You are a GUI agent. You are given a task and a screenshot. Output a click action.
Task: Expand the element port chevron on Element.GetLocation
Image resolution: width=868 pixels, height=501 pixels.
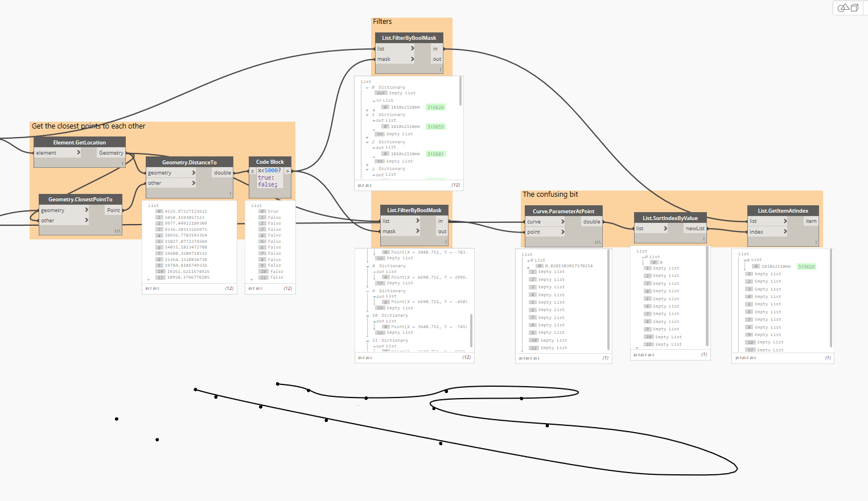pos(79,152)
